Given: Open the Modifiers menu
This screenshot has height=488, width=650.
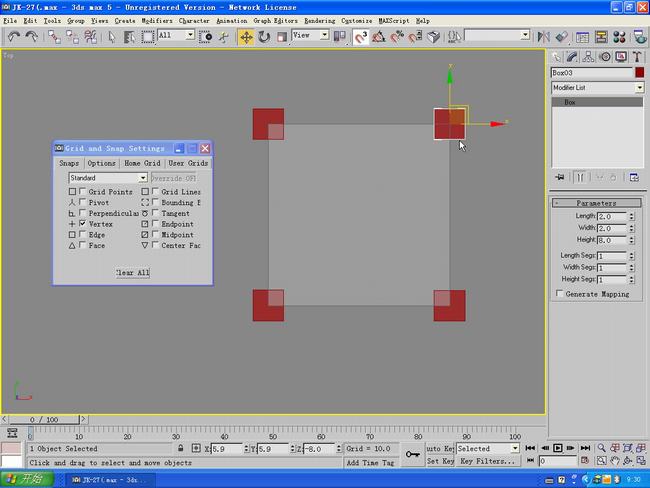Looking at the screenshot, I should point(157,21).
